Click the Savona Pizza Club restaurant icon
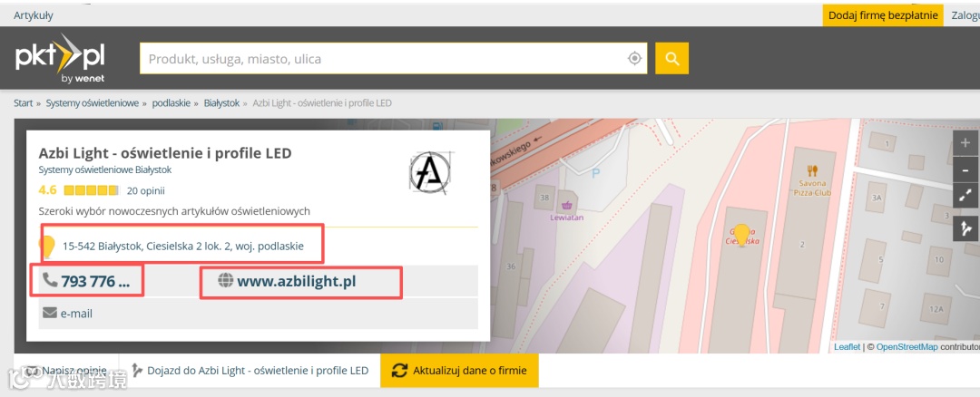980x397 pixels. click(812, 169)
